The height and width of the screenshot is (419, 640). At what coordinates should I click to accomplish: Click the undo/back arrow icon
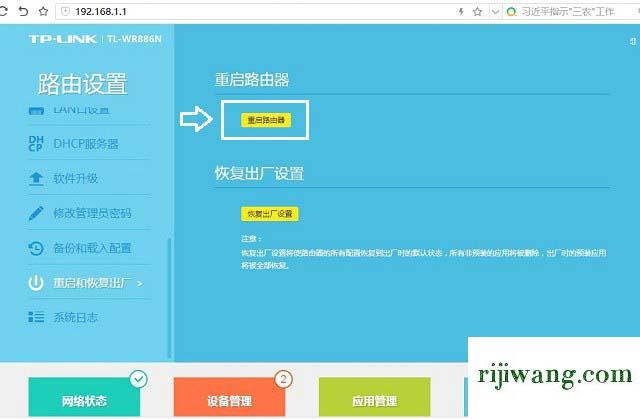pos(23,11)
